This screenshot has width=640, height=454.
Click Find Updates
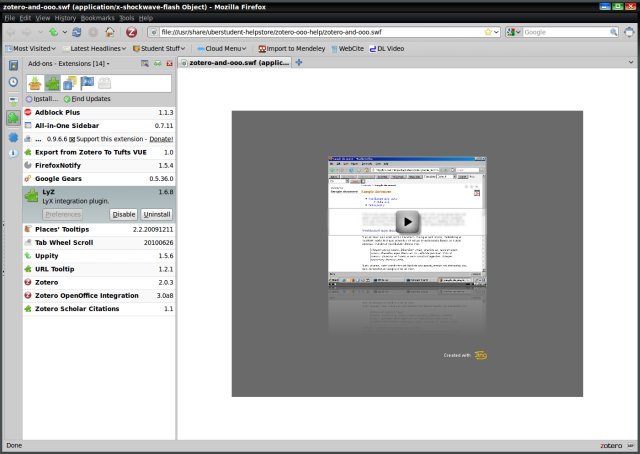[x=87, y=99]
